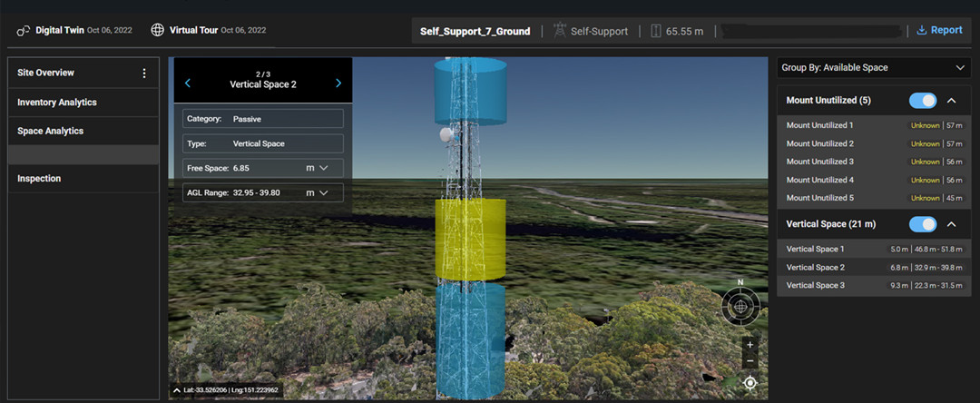Click the Free Space 6.85 value

point(241,168)
